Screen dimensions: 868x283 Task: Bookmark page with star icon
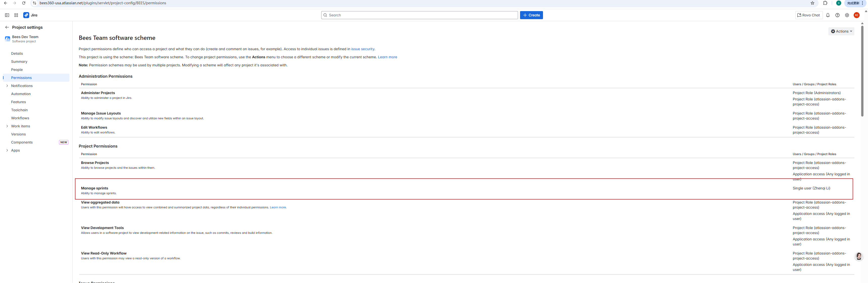(812, 3)
